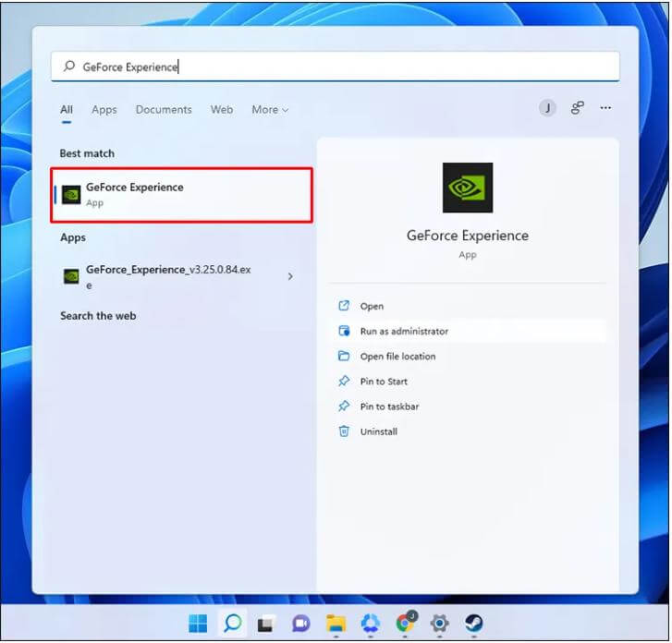
Task: Click the GeForce Experience best match icon
Action: click(x=71, y=195)
